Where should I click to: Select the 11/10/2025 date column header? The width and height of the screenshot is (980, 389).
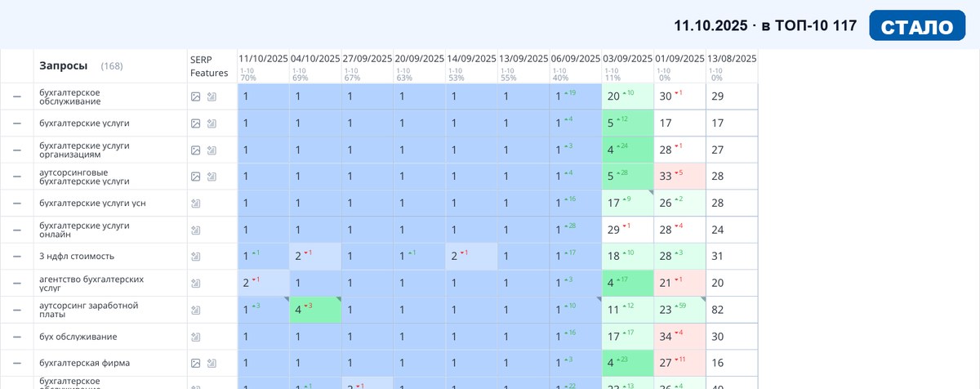point(263,59)
